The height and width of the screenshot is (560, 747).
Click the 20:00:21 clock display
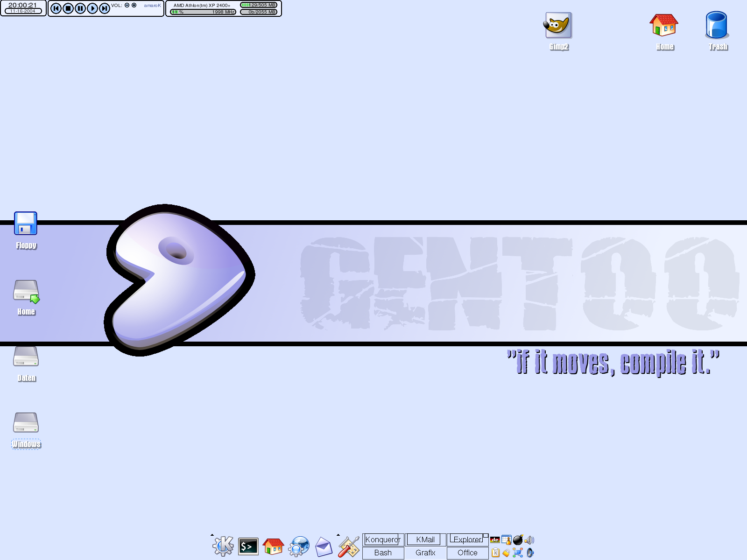pos(22,5)
